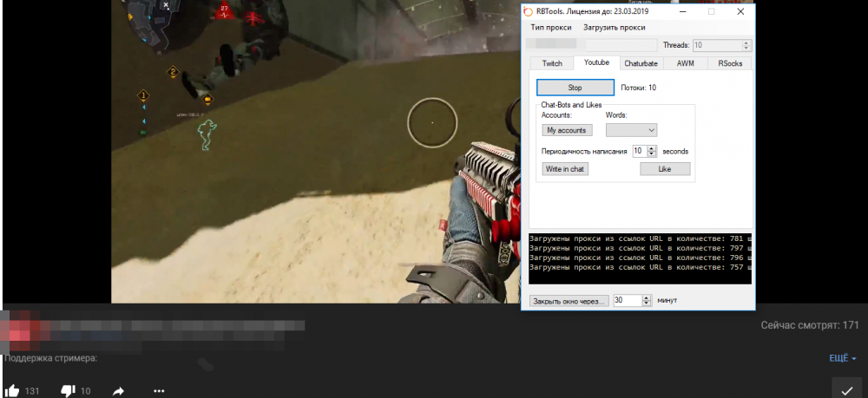Switch to the Chaturbate tab
This screenshot has height=398, width=868.
641,63
